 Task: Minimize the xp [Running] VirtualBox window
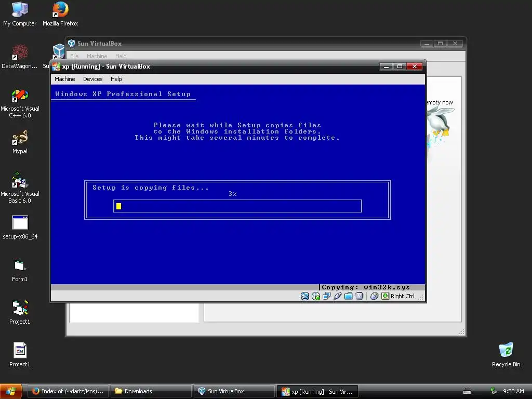(x=386, y=66)
